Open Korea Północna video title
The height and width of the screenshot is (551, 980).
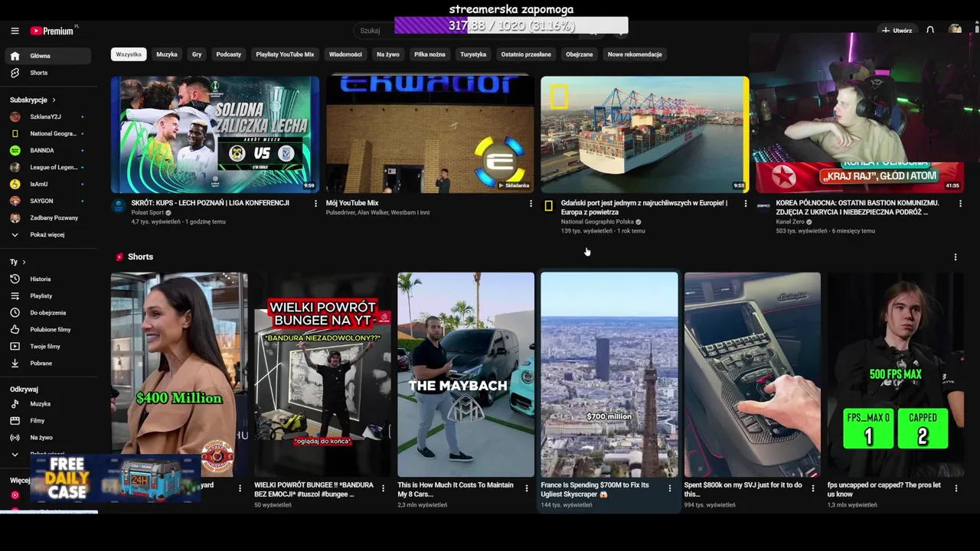(x=857, y=207)
